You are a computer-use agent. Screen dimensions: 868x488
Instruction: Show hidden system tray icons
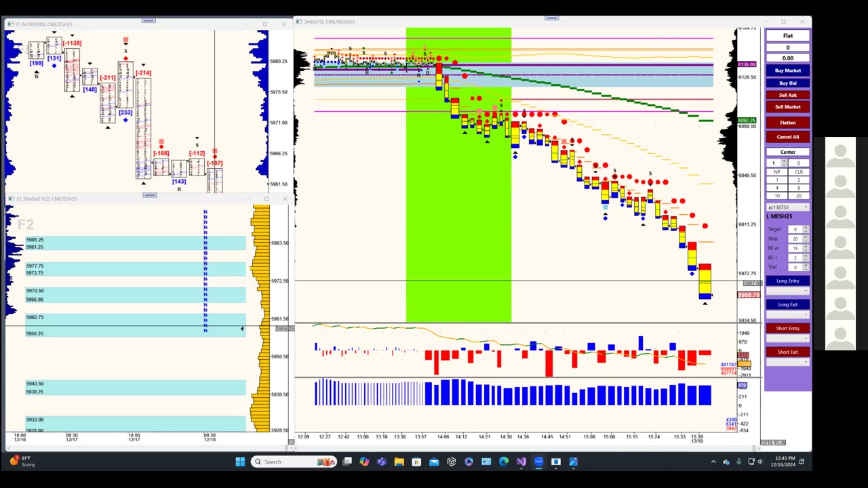click(x=713, y=462)
